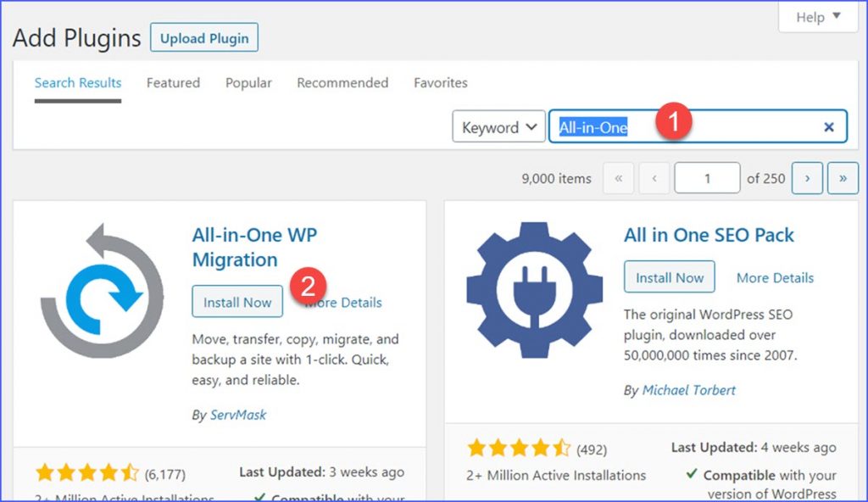Image resolution: width=868 pixels, height=502 pixels.
Task: Install the All-in-One WP Migration plugin
Action: pos(237,302)
